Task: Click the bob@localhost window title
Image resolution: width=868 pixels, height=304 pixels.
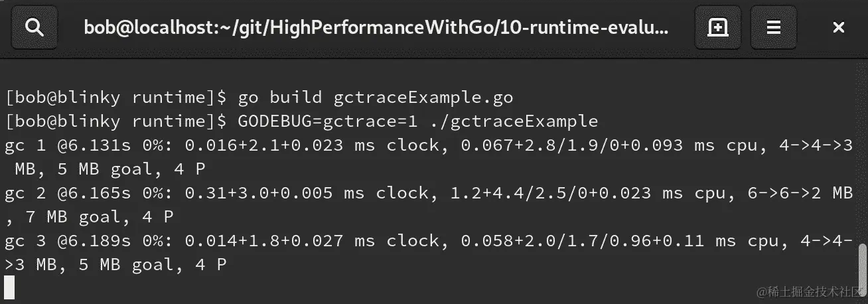Action: (376, 27)
